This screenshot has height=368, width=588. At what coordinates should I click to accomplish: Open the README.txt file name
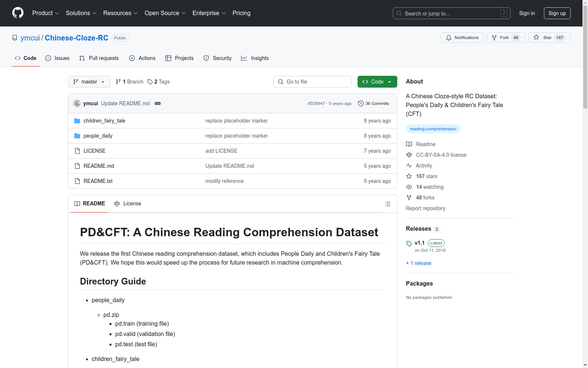[x=98, y=181]
